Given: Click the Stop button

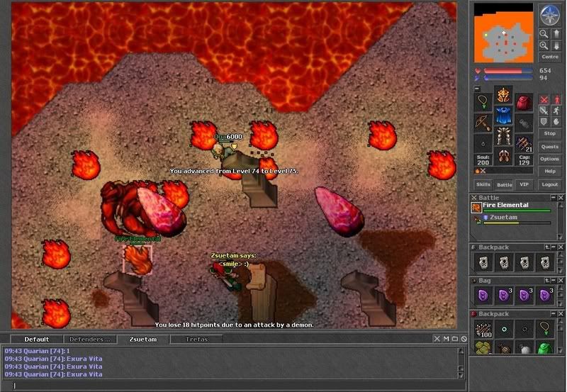Looking at the screenshot, I should pyautogui.click(x=550, y=133).
